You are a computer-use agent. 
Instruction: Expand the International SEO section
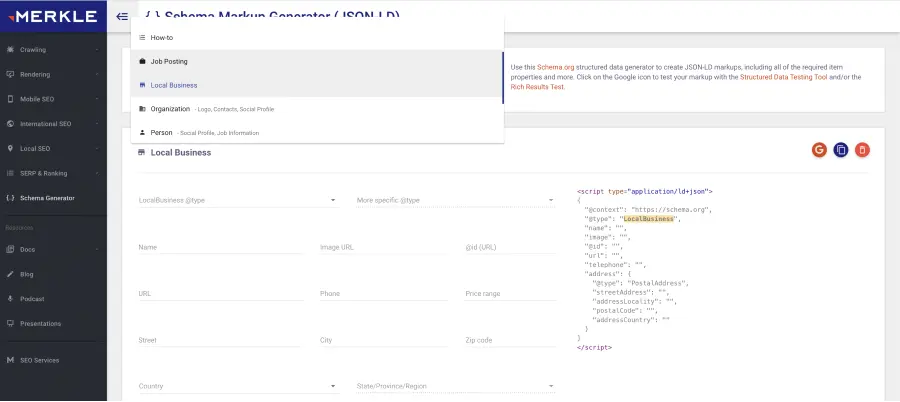pyautogui.click(x=97, y=124)
